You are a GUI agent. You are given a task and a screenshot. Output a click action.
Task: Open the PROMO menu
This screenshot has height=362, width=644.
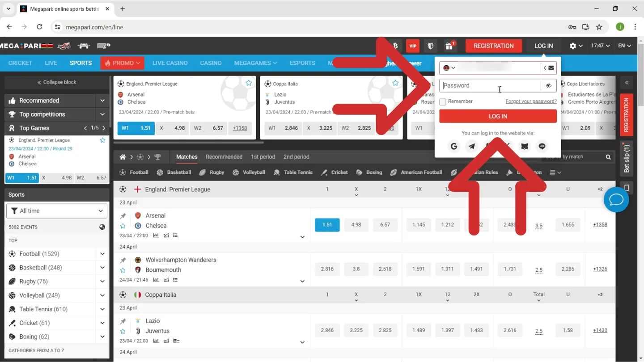[x=122, y=63]
